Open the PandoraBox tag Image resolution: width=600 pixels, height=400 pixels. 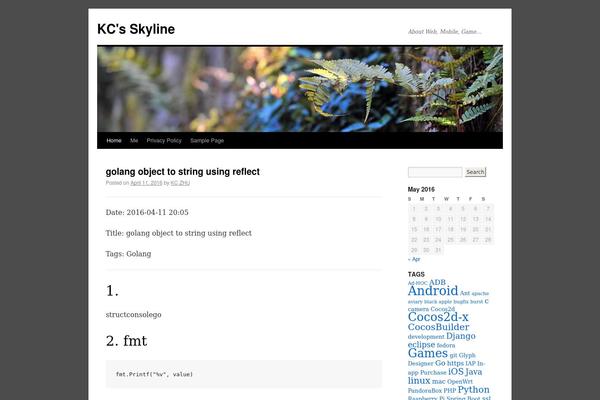coord(425,391)
